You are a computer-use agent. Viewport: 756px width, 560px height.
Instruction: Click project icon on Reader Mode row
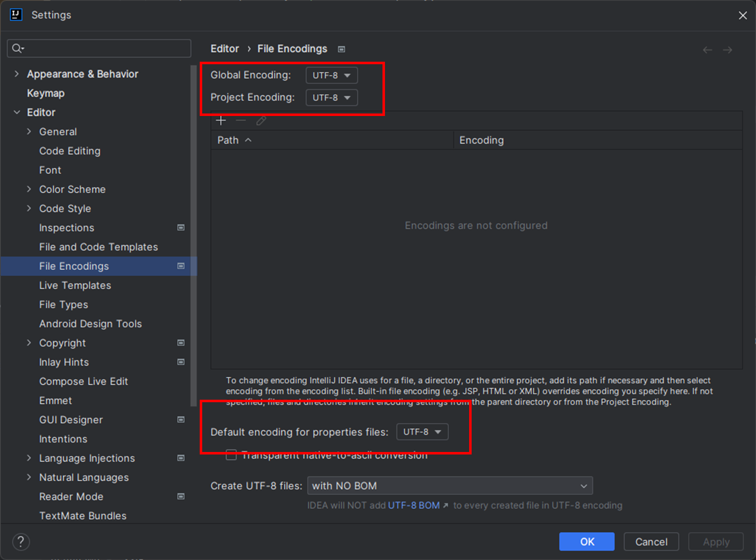pos(181,496)
